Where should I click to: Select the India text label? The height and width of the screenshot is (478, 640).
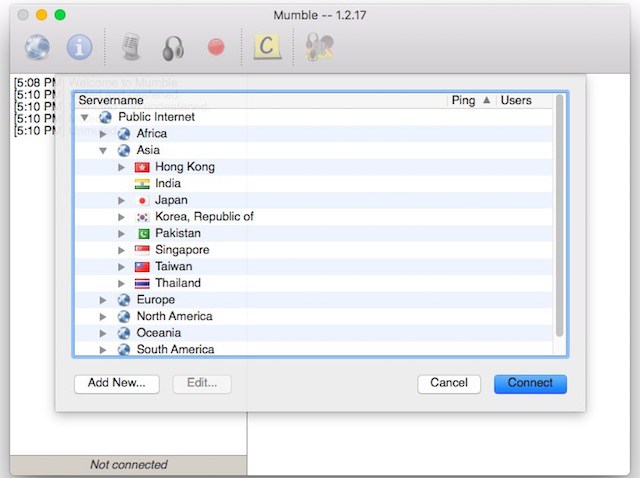tap(168, 183)
